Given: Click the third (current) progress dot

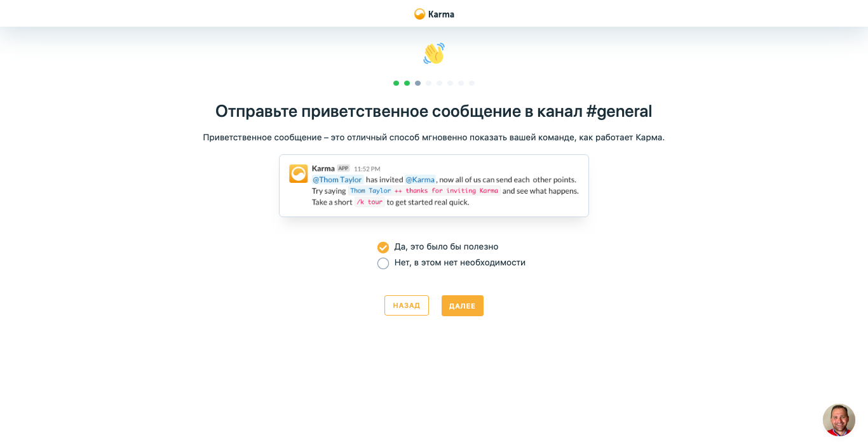Looking at the screenshot, I should [x=418, y=83].
